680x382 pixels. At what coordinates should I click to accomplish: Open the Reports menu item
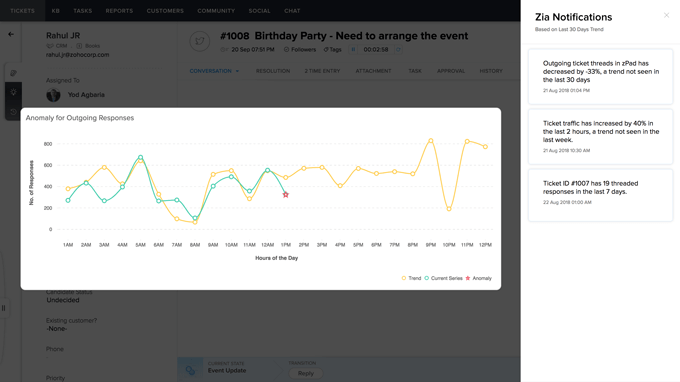(x=119, y=11)
